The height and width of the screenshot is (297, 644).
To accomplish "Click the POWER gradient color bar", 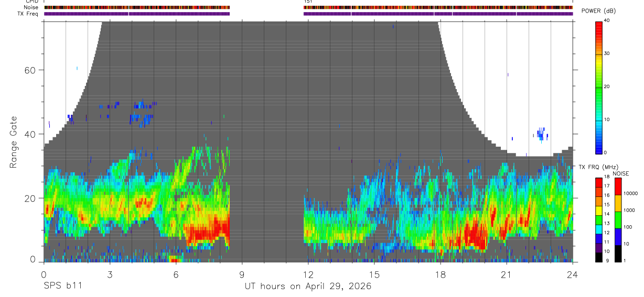I will point(599,87).
